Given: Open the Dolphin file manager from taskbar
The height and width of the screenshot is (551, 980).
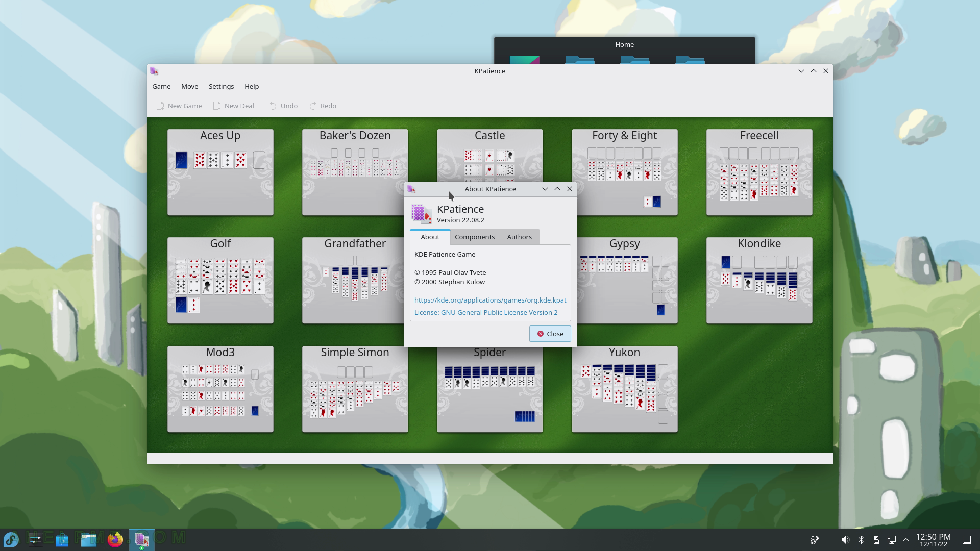Looking at the screenshot, I should coord(89,539).
